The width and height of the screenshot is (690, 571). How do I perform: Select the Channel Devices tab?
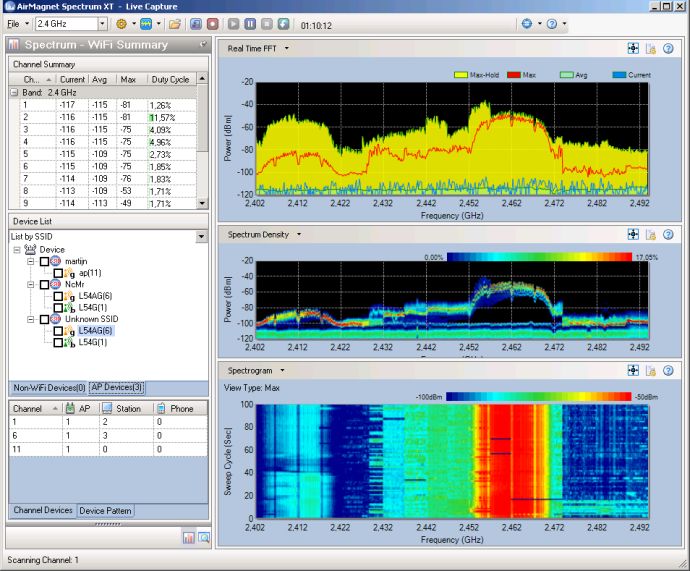pyautogui.click(x=43, y=510)
